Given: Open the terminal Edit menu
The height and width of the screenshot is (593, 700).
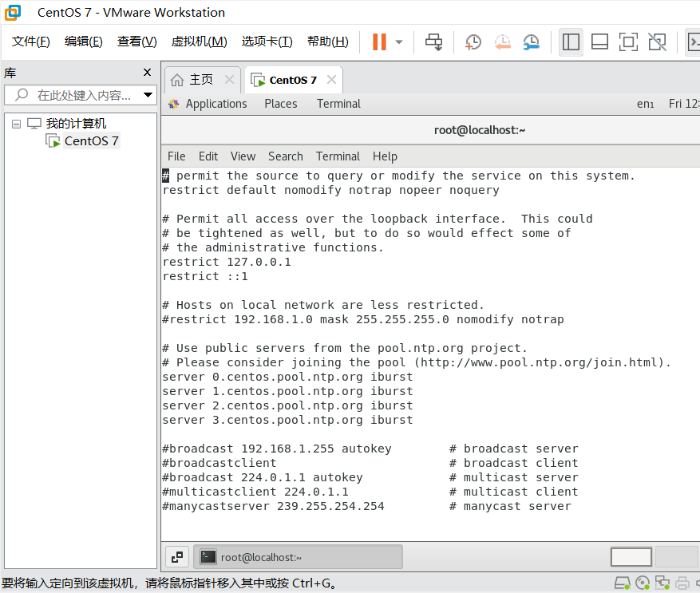Looking at the screenshot, I should point(208,156).
